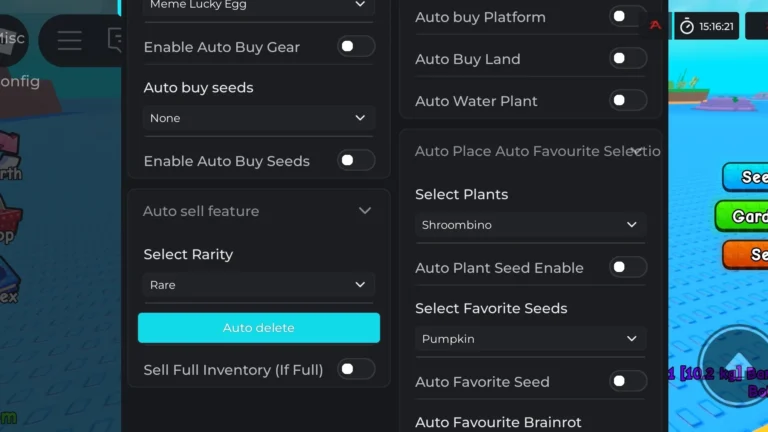
Task: Open the hamburger menu icon
Action: point(69,41)
